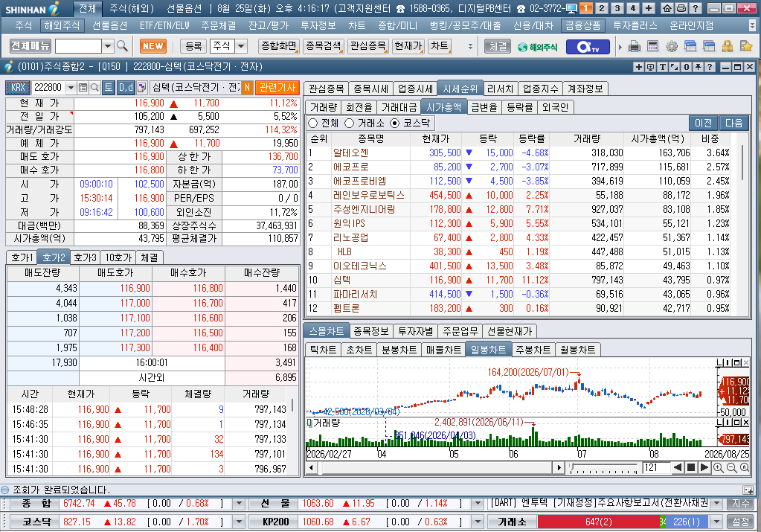This screenshot has height=532, width=761.
Task: Click the home icon in top title bar
Action: [x=667, y=8]
